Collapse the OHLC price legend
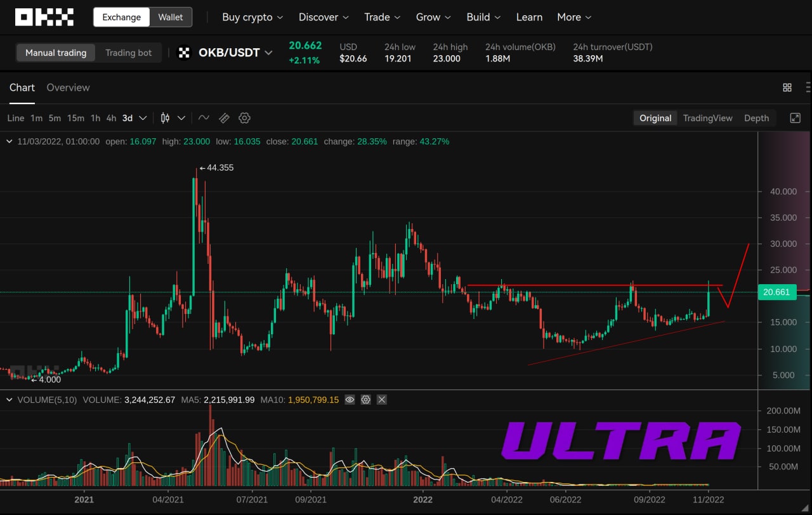812x515 pixels. [10, 141]
